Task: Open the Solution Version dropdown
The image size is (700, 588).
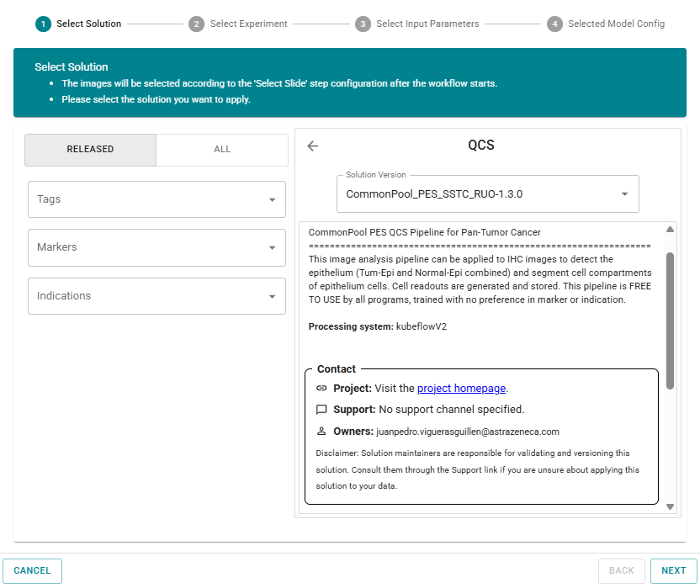Action: coord(487,193)
